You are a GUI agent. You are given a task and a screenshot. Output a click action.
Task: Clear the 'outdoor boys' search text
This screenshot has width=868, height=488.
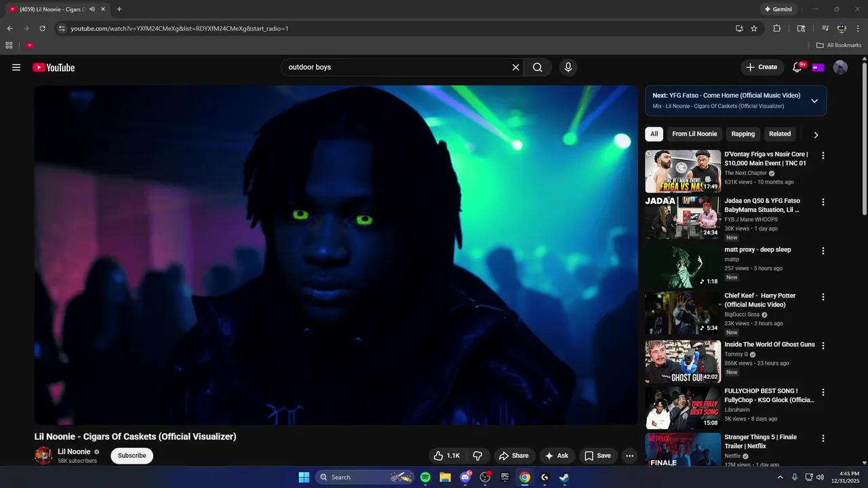coord(515,67)
